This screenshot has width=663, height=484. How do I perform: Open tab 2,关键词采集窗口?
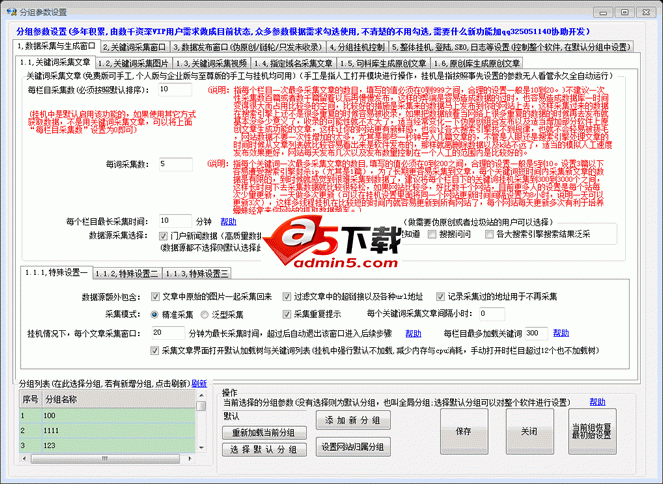coord(134,46)
